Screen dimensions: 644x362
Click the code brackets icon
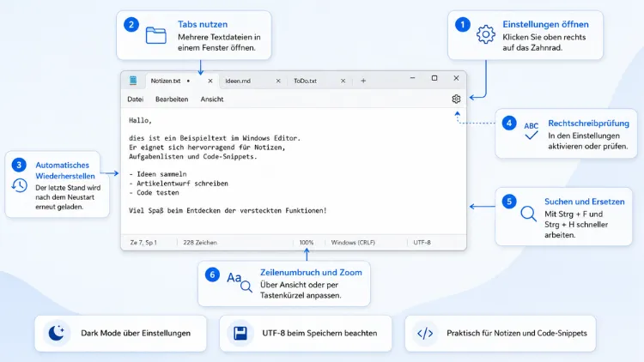(425, 333)
